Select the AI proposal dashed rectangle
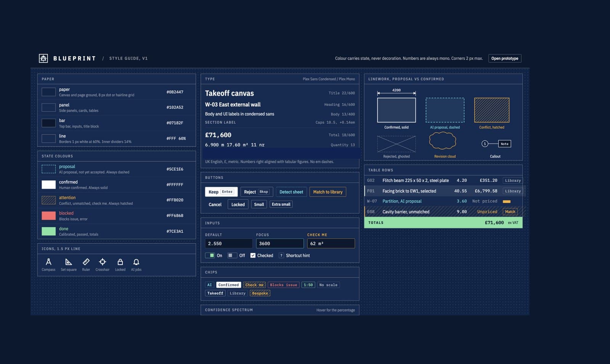This screenshot has height=364, width=610. click(x=445, y=110)
